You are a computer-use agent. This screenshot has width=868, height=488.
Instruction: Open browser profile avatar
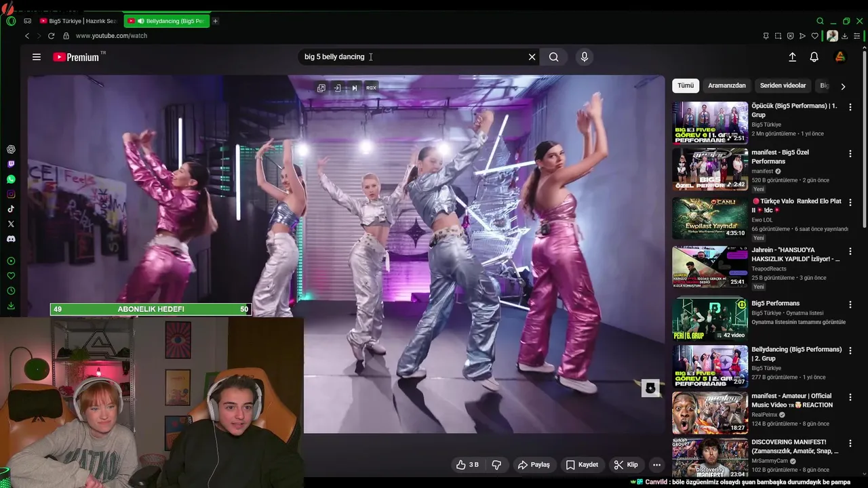(x=832, y=36)
